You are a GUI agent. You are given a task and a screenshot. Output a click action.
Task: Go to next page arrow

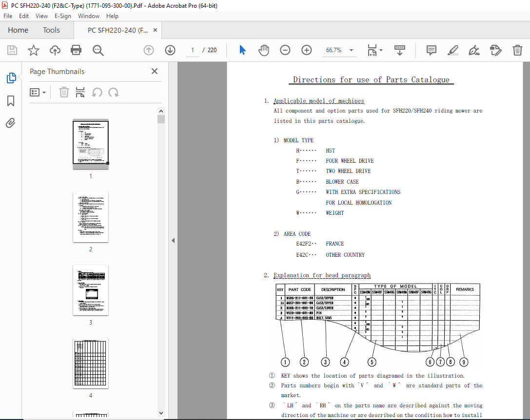(170, 50)
